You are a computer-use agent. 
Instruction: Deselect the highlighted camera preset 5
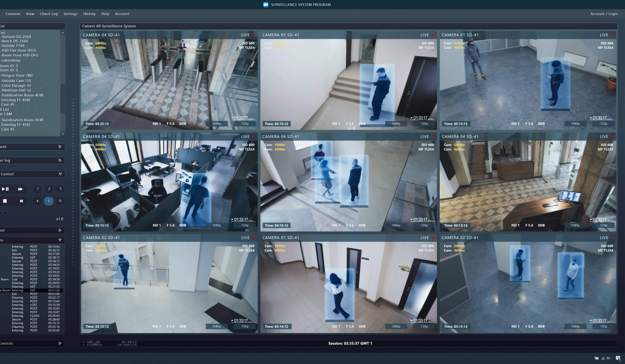click(49, 201)
